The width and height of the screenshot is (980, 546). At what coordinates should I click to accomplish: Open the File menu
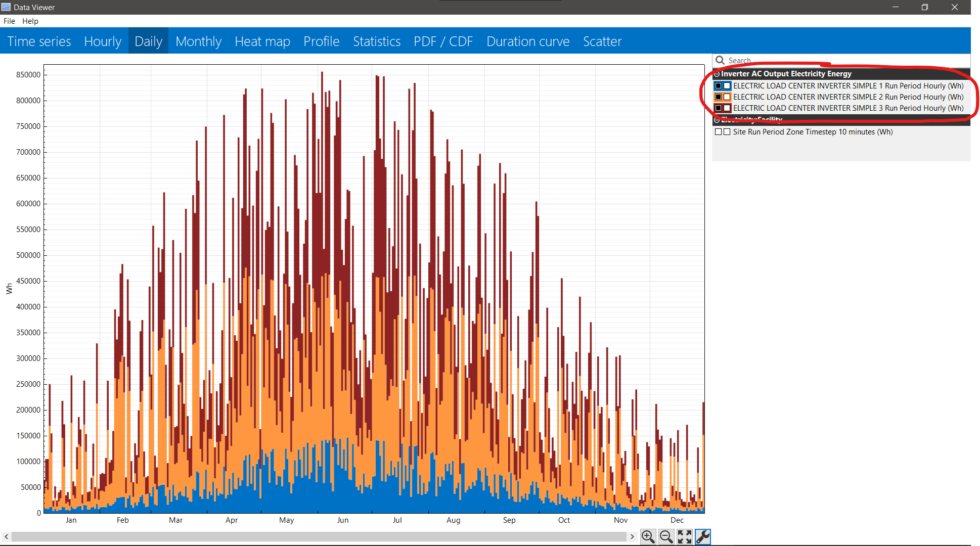9,21
